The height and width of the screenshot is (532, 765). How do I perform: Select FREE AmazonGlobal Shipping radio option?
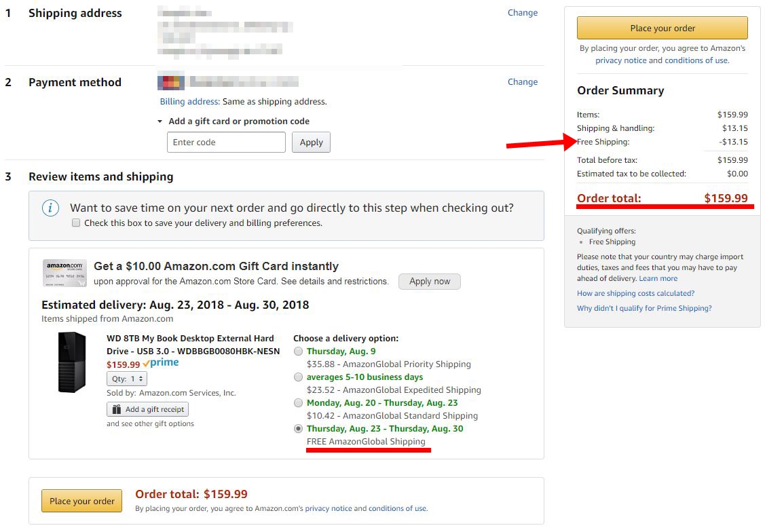[298, 429]
